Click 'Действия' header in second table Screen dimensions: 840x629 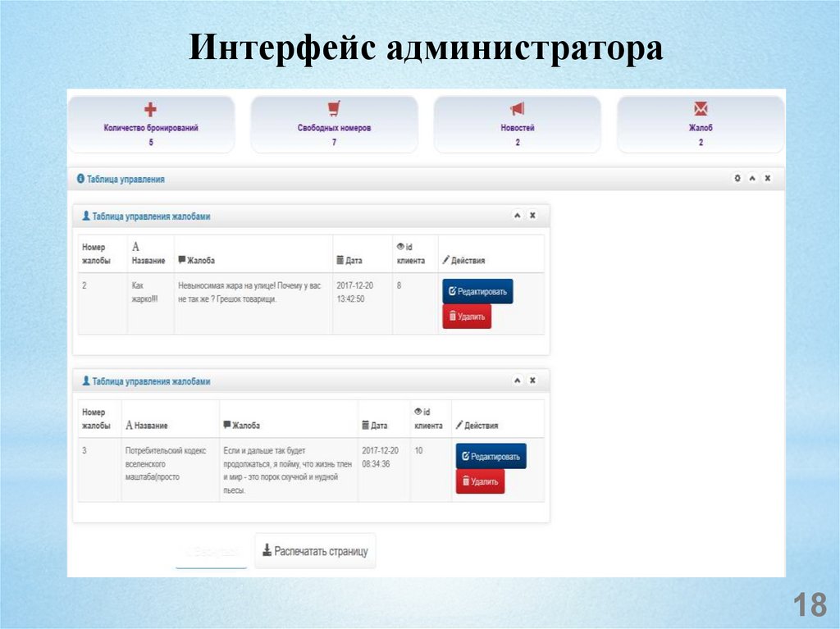pyautogui.click(x=477, y=426)
